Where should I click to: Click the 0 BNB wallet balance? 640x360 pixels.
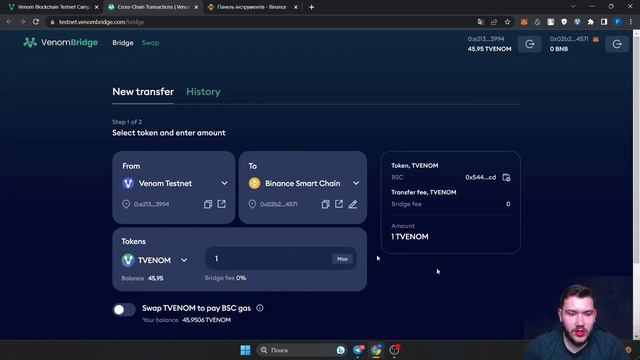(x=559, y=49)
